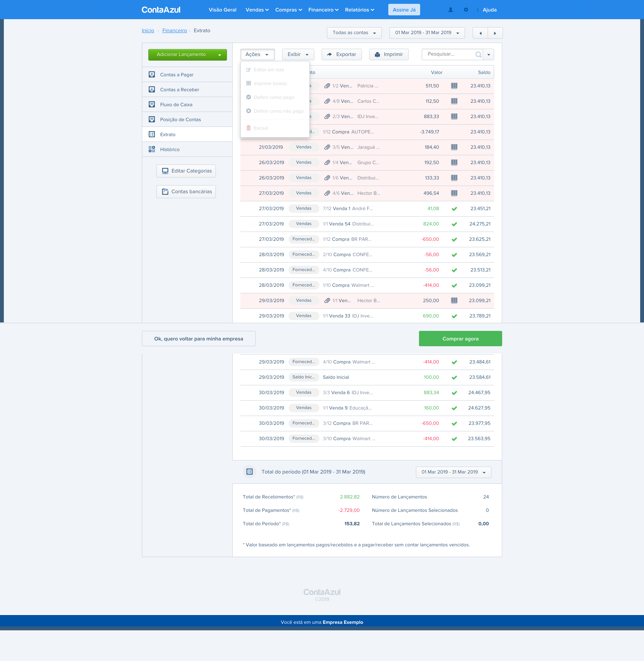Toggle paid checkmark on Saldo Inicial row
This screenshot has height=661, width=644.
click(x=454, y=377)
